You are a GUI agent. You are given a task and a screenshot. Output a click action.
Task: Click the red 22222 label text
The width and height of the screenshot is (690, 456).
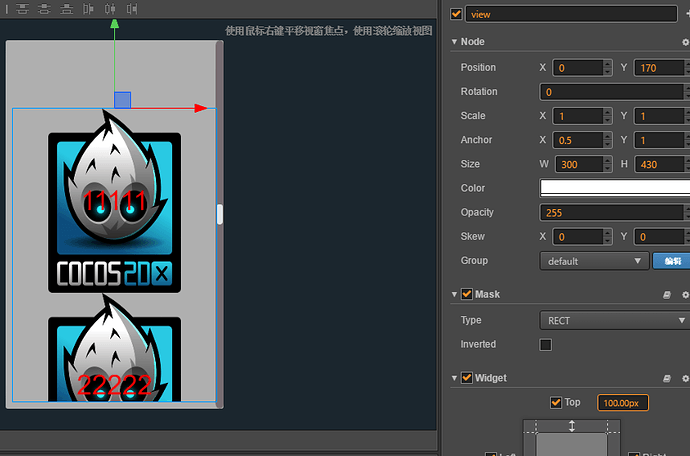(114, 385)
